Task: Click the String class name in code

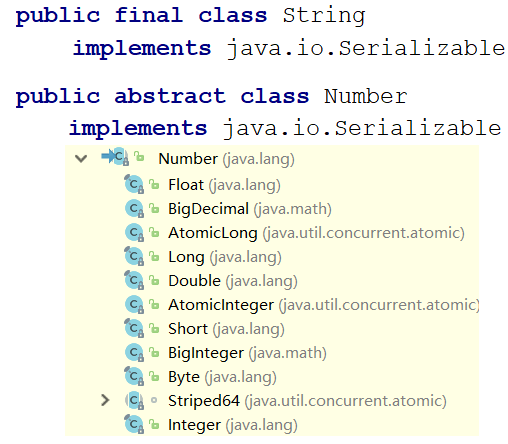Action: tap(324, 16)
